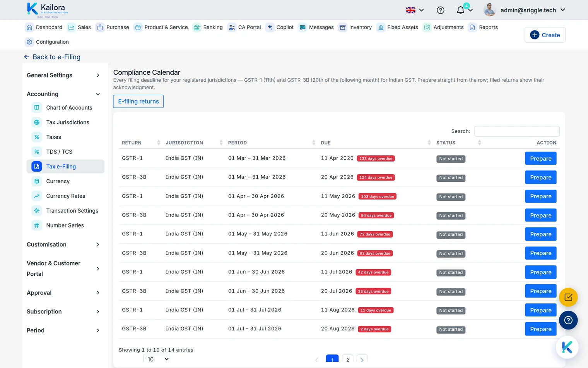Expand the Subscription section

[63, 311]
